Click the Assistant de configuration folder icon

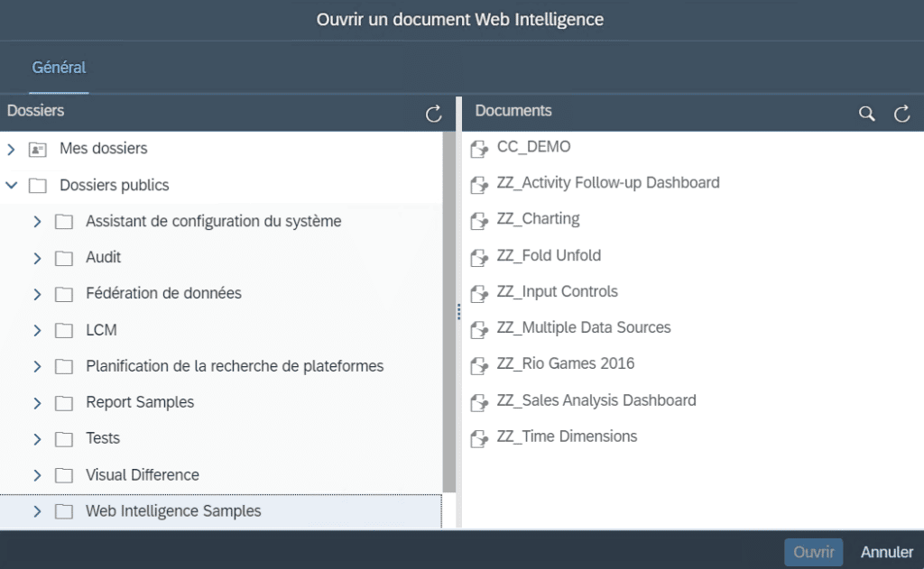point(64,222)
